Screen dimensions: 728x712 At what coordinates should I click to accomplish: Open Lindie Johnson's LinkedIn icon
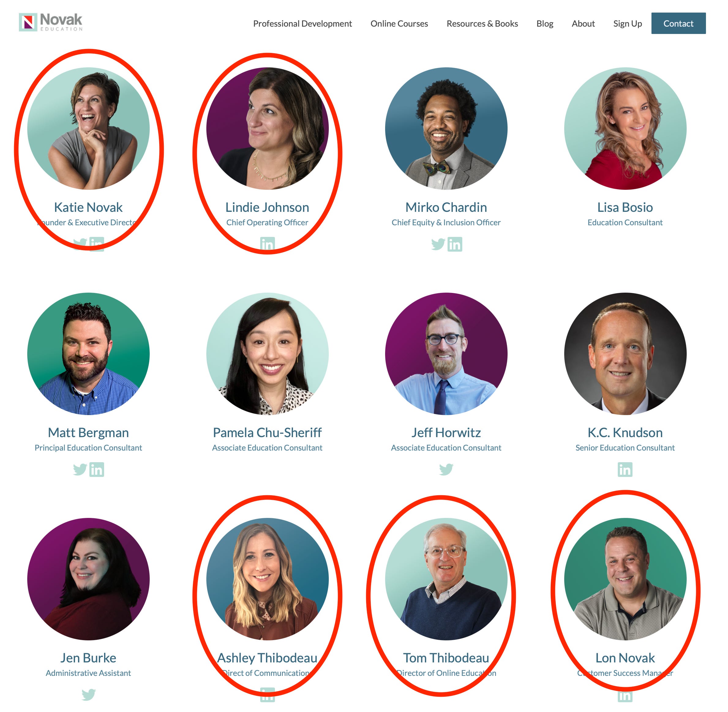(x=267, y=245)
